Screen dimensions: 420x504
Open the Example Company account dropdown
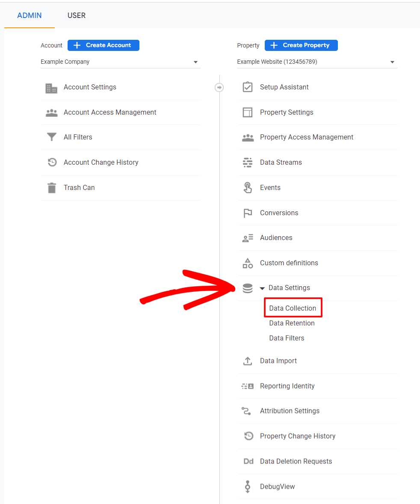(195, 62)
